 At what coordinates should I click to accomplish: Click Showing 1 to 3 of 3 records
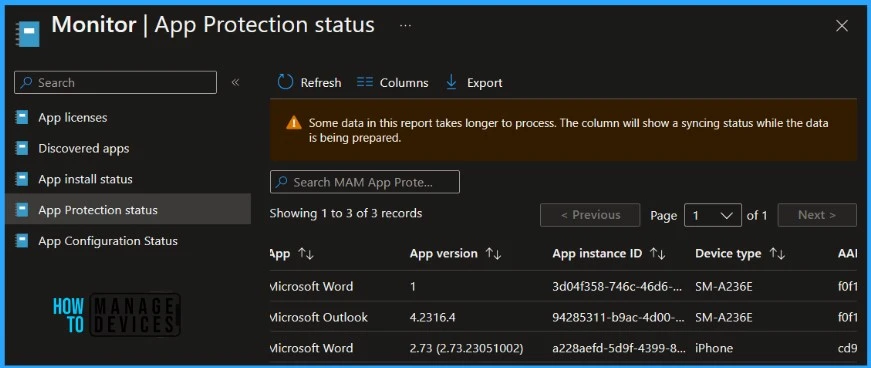click(346, 213)
